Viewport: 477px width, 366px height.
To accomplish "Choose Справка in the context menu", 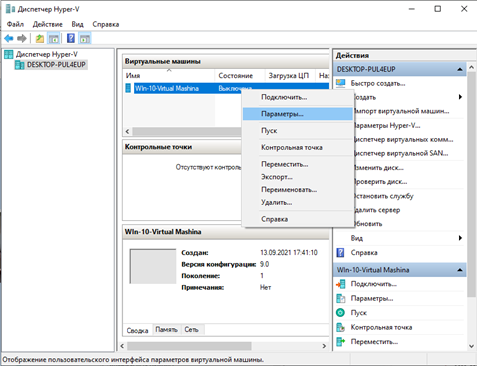I will 297,219.
